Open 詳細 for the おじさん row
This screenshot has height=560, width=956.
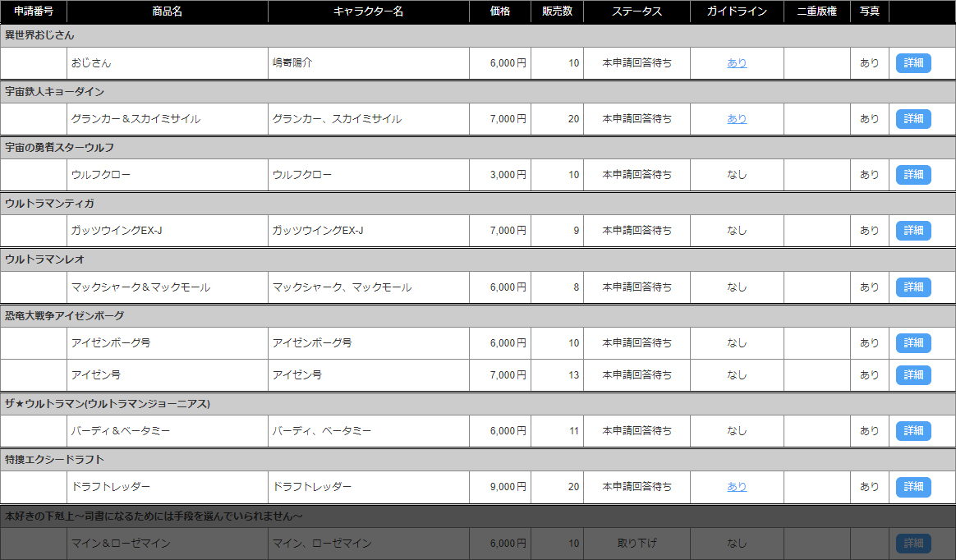[x=912, y=62]
